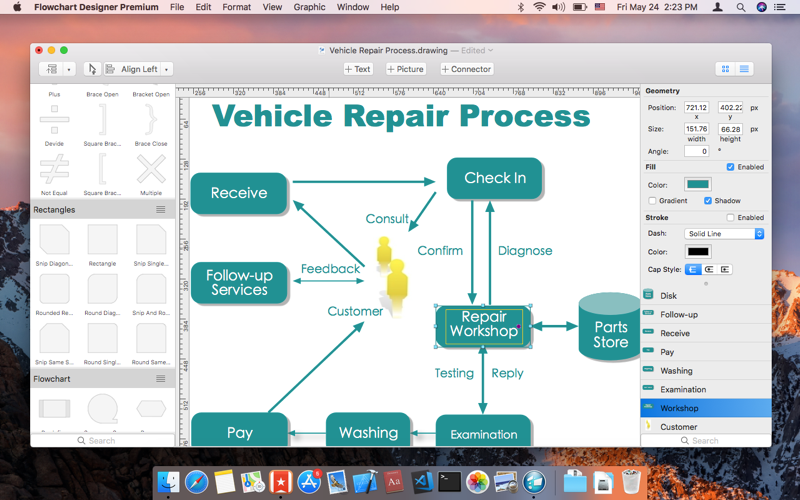Viewport: 800px width, 500px height.
Task: Click the fill color swatch
Action: [x=697, y=184]
